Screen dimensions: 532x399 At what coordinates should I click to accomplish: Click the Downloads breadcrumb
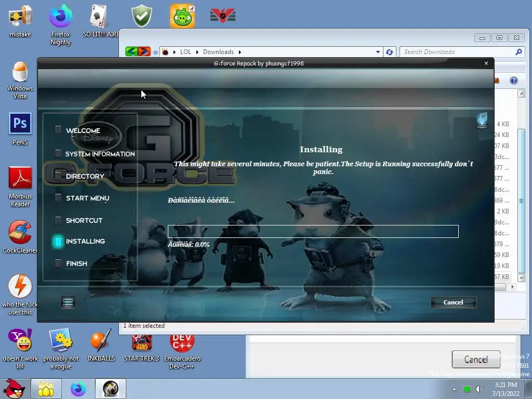pos(219,52)
